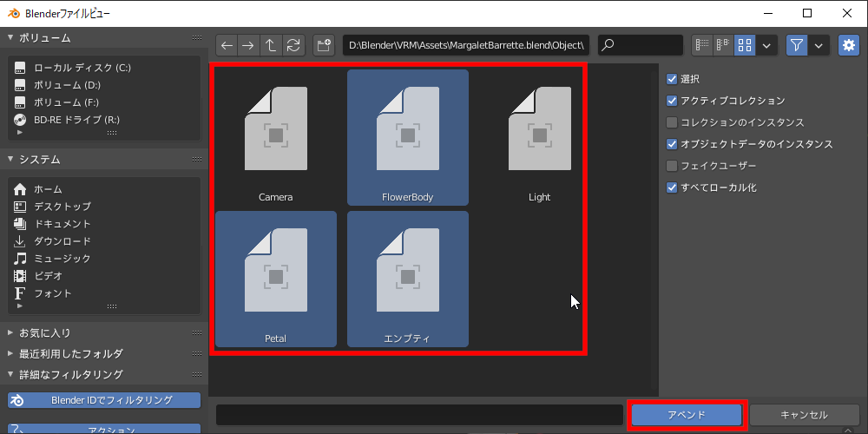Toggle file filtering funnel icon
Screen dimensions: 868x434
coord(797,45)
